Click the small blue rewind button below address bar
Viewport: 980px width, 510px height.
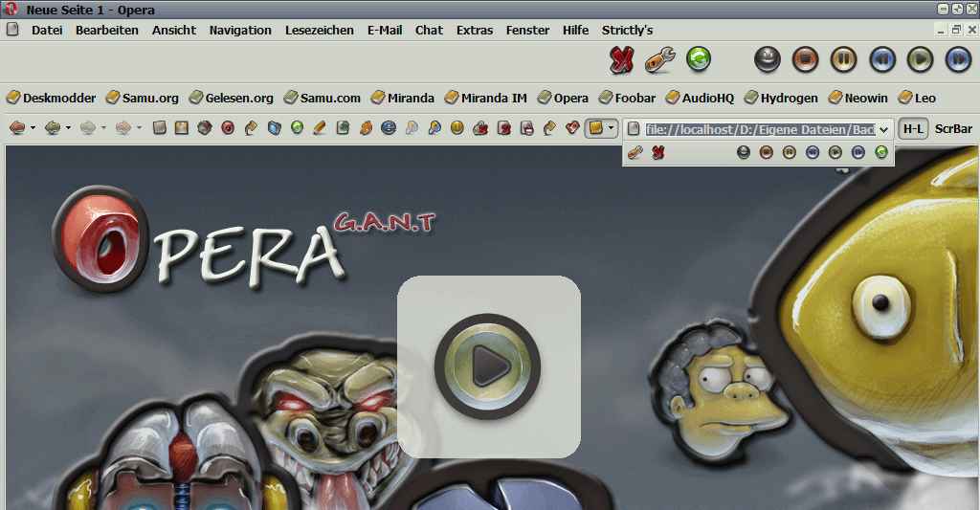pyautogui.click(x=812, y=152)
